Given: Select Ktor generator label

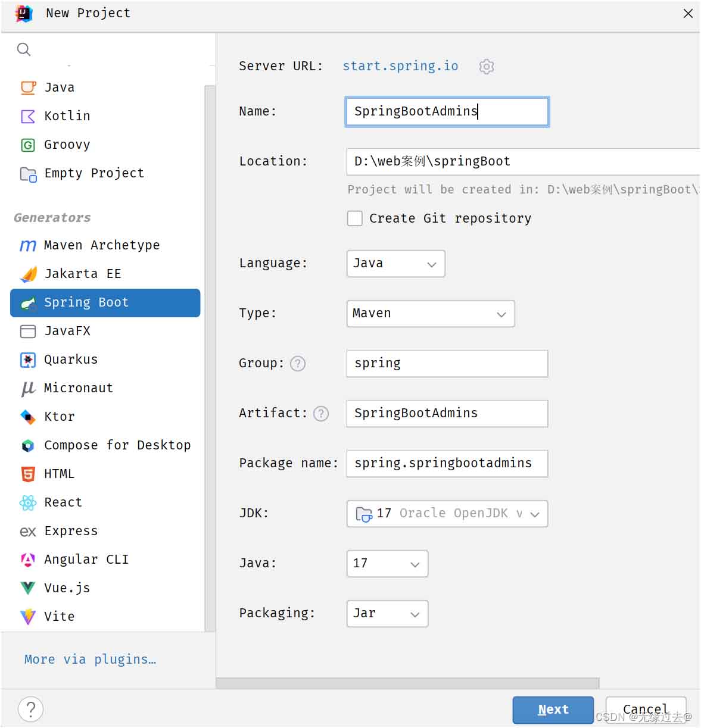Looking at the screenshot, I should tap(60, 417).
